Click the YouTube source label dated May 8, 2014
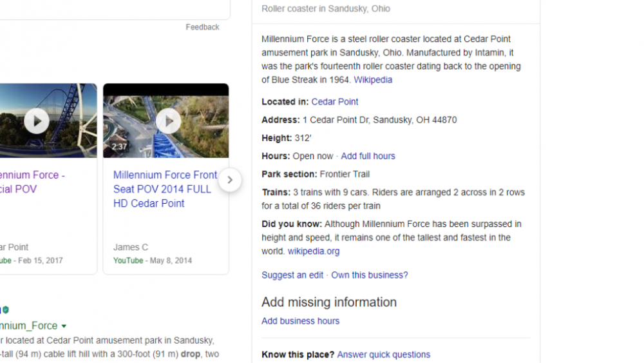Image resolution: width=644 pixels, height=363 pixels. (x=128, y=260)
